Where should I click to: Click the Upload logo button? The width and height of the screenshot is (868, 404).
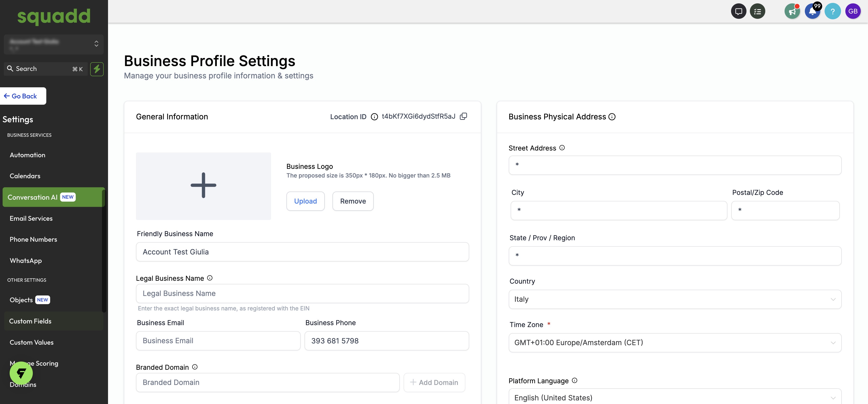tap(305, 201)
